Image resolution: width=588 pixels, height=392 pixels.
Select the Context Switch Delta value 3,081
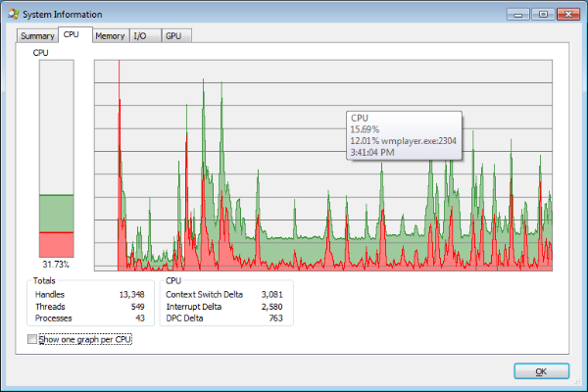[269, 294]
